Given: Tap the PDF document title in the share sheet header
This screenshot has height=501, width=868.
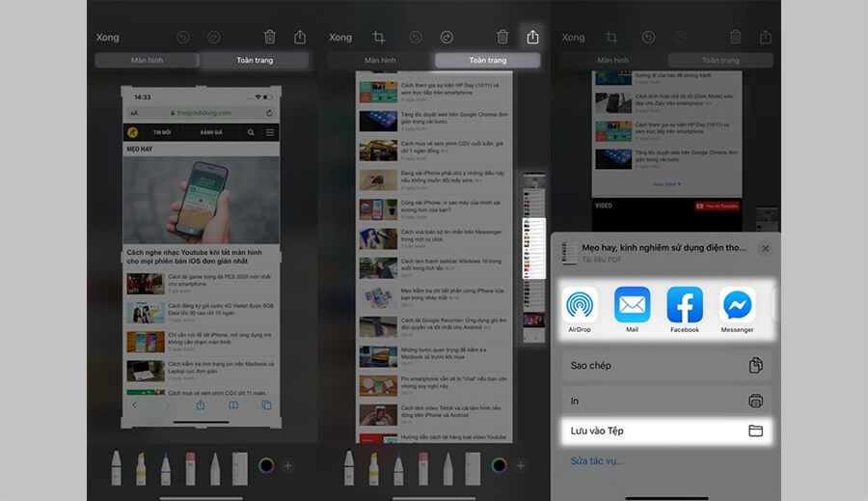Looking at the screenshot, I should tap(664, 248).
